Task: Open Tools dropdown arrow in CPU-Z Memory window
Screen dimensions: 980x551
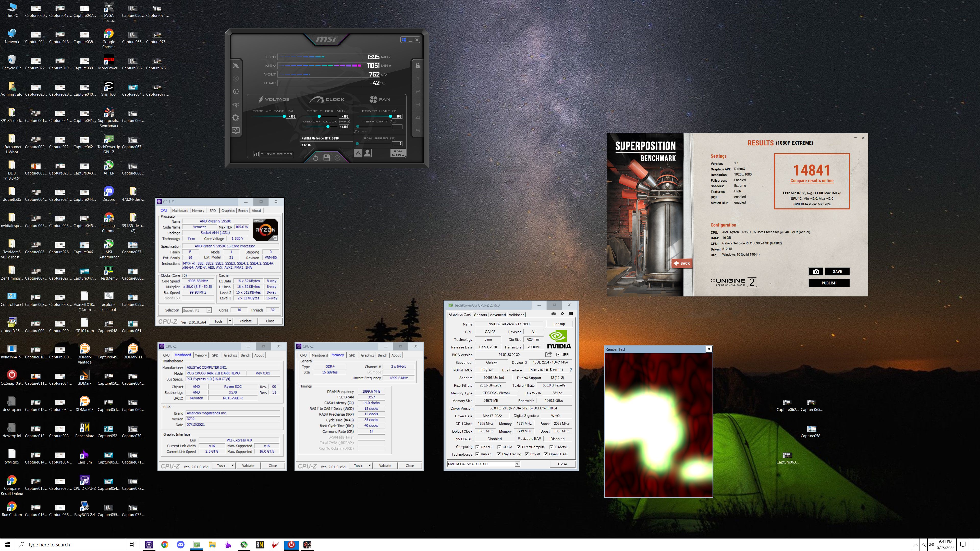Action: pyautogui.click(x=369, y=466)
